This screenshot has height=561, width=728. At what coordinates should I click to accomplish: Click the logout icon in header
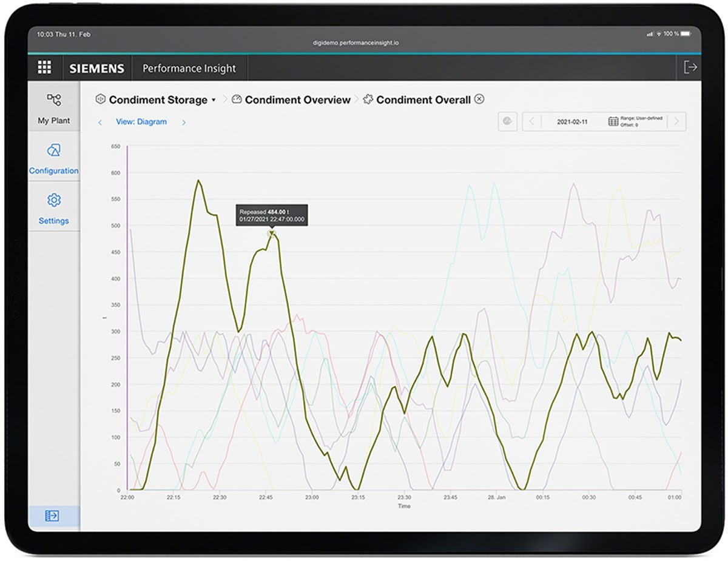point(690,67)
